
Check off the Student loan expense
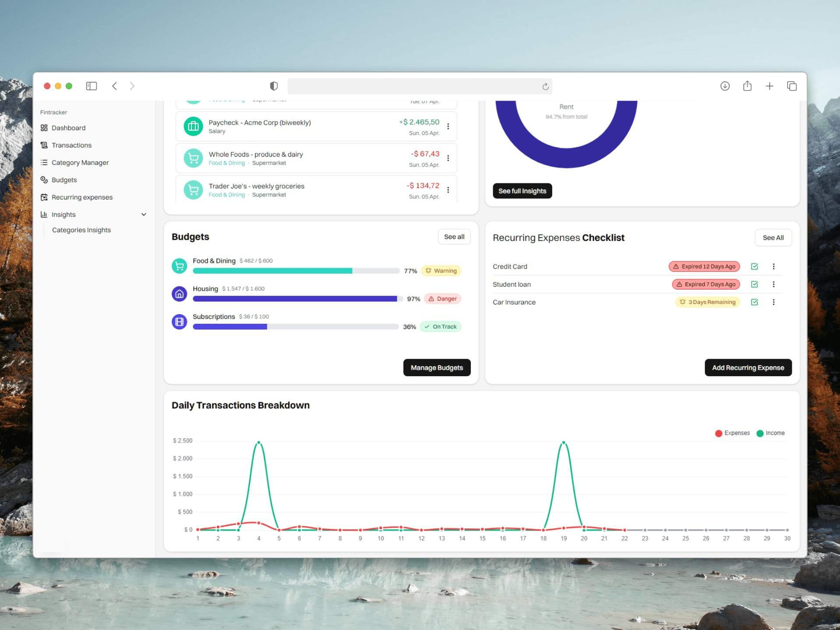(754, 284)
